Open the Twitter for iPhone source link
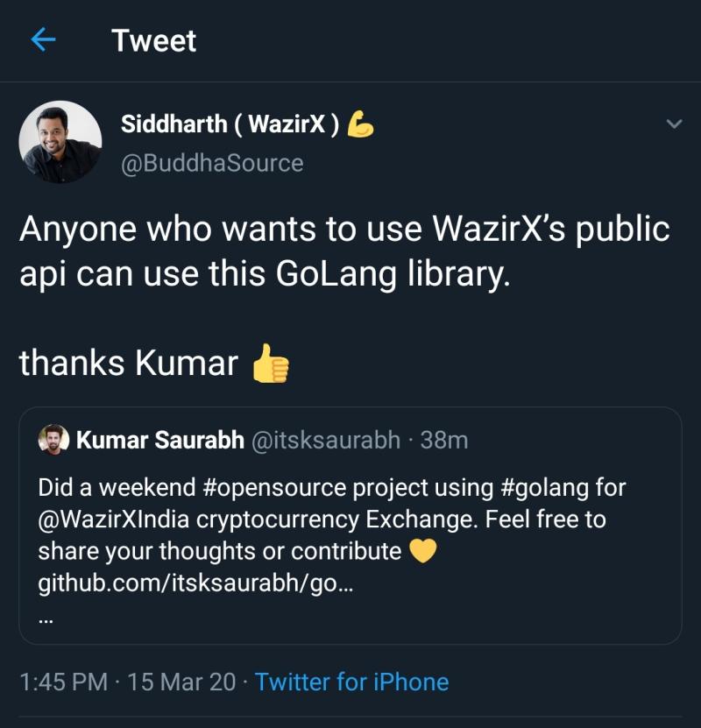 click(x=351, y=682)
